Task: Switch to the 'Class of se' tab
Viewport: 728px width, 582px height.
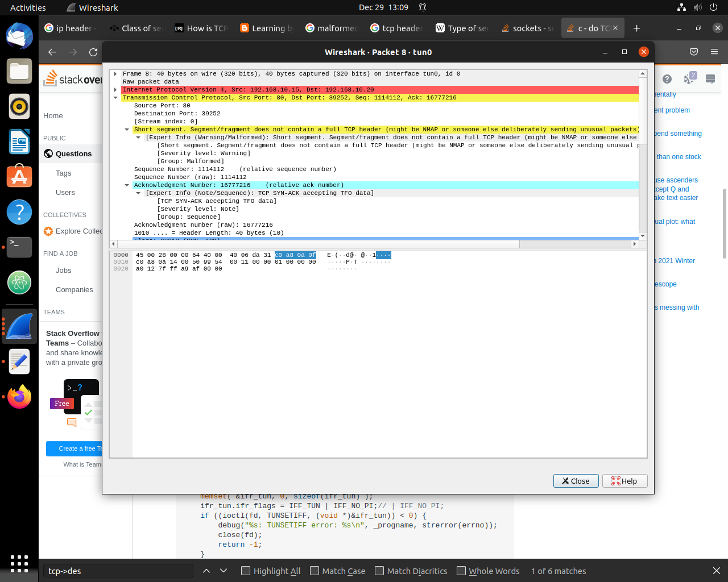Action: pyautogui.click(x=136, y=28)
